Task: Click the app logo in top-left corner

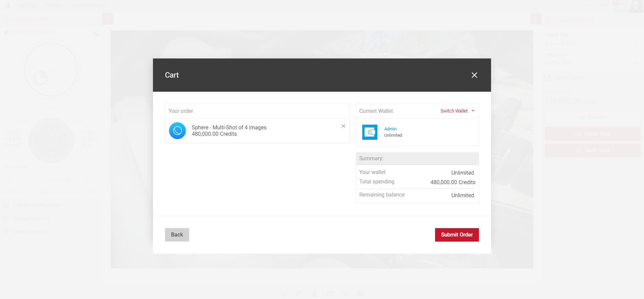Action: pyautogui.click(x=7, y=5)
